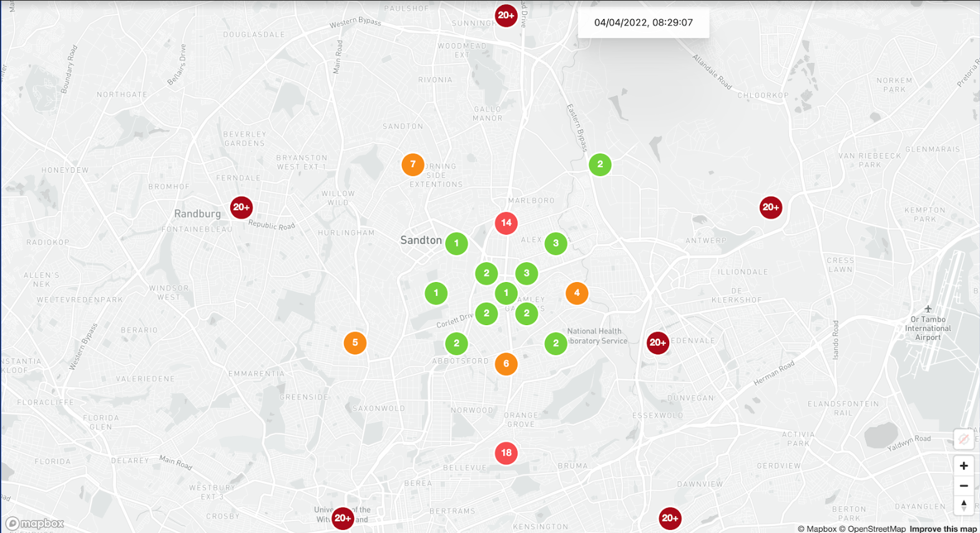
Task: Open the © Mapbox attribution link
Action: click(816, 529)
